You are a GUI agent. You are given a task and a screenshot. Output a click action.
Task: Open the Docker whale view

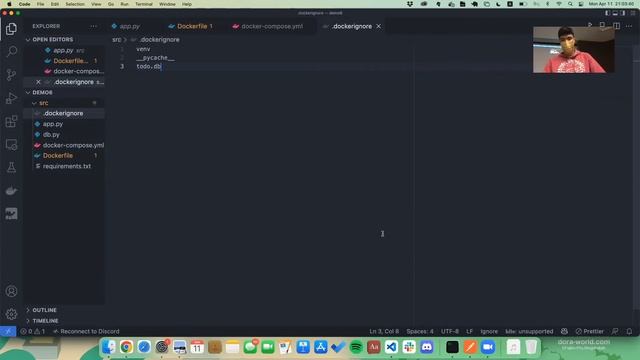11,191
